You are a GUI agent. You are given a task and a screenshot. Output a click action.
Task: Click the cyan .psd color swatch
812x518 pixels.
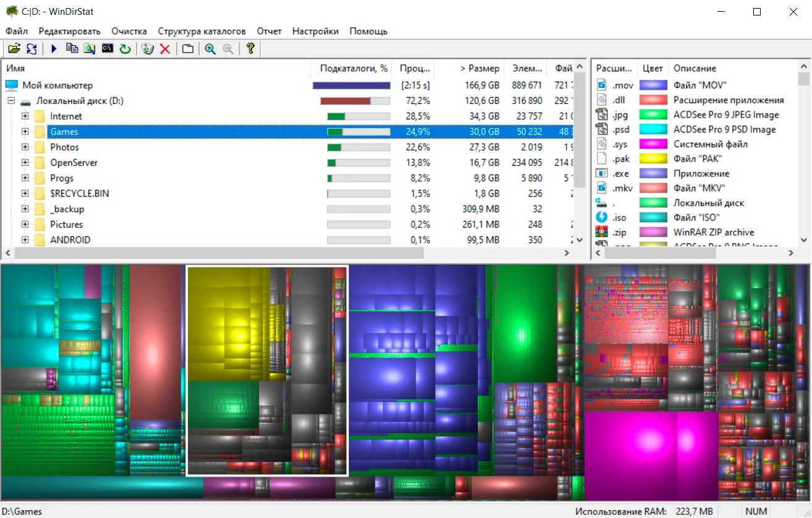(654, 129)
